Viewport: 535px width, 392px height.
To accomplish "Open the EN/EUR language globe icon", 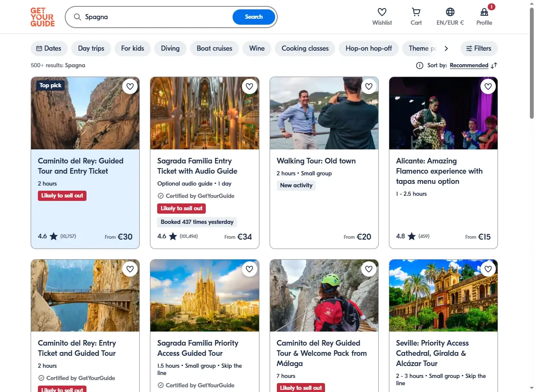I will [x=450, y=12].
